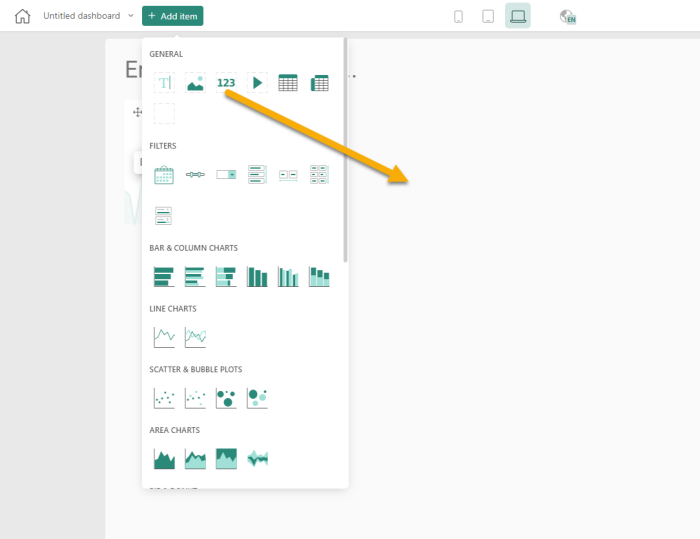The width and height of the screenshot is (700, 539).
Task: Add the empty placeholder item in General
Action: point(164,113)
